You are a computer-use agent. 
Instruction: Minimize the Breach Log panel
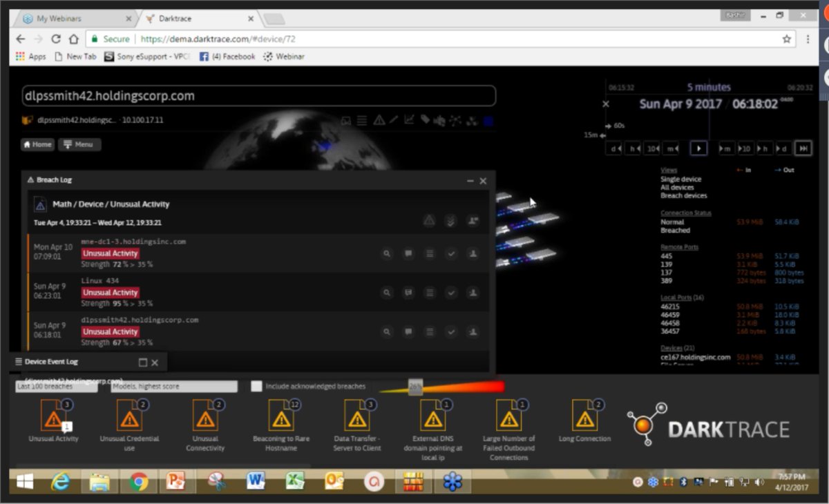pos(470,181)
